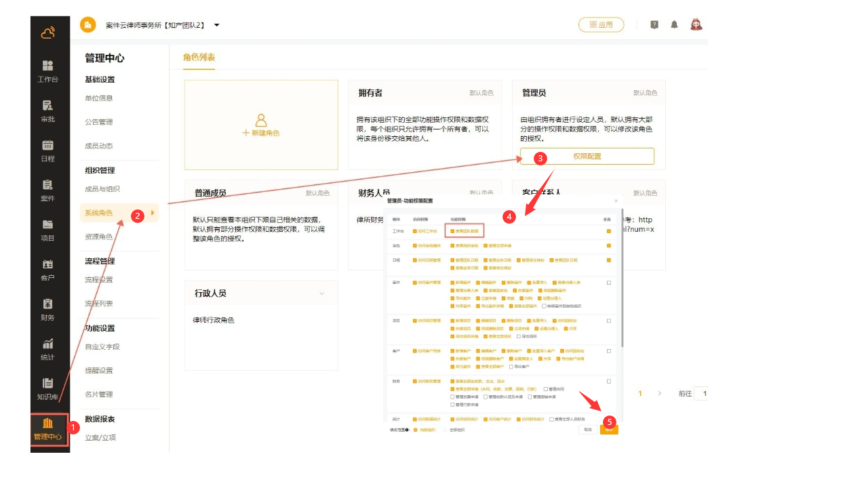Expand the law firm team switcher dropdown
The image size is (868, 488).
(x=216, y=25)
